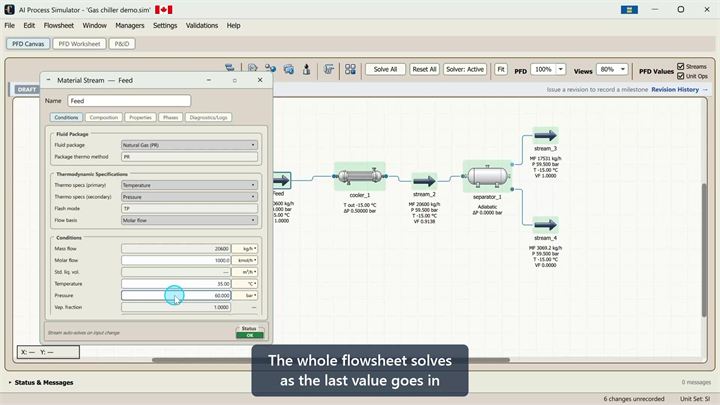Open the Temperature °C unit dropdown
This screenshot has width=720, height=405.
245,284
